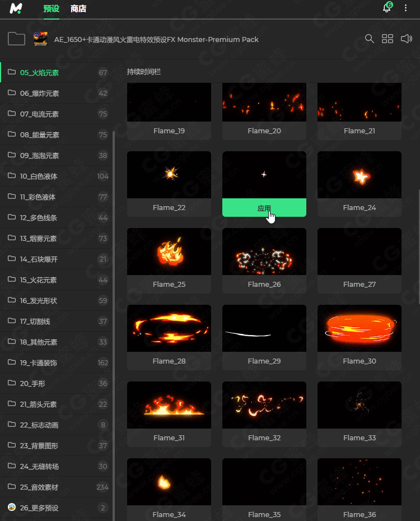Open the 09_泡泡元素 category

pos(56,156)
